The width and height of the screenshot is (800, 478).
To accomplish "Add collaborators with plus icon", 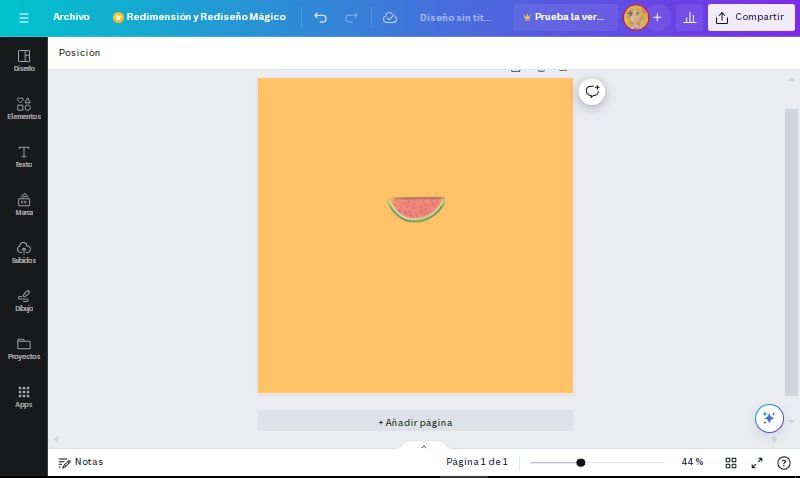I will pos(657,17).
